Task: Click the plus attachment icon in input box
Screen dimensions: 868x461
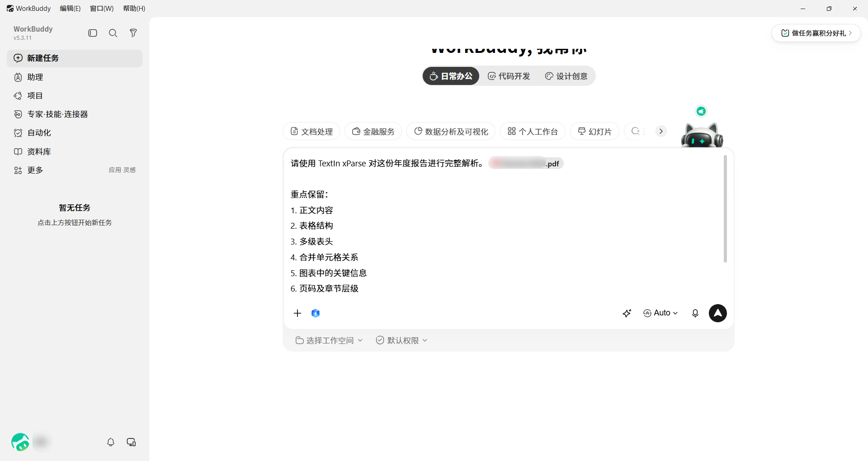Action: (297, 313)
